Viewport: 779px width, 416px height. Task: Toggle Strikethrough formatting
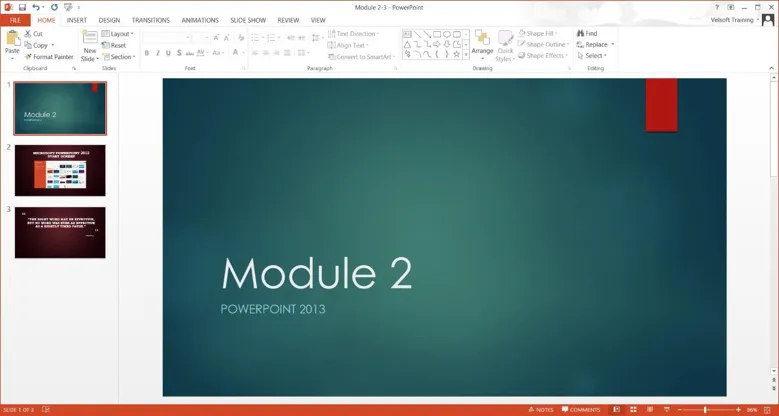click(x=189, y=53)
